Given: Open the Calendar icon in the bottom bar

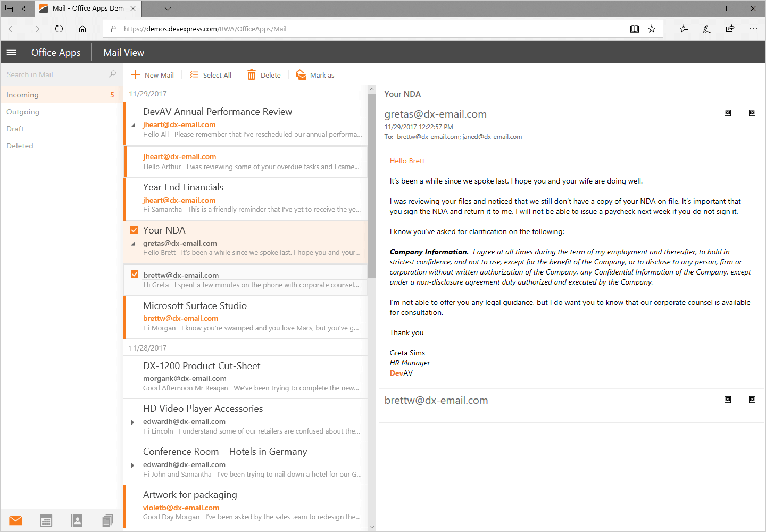Looking at the screenshot, I should tap(46, 520).
